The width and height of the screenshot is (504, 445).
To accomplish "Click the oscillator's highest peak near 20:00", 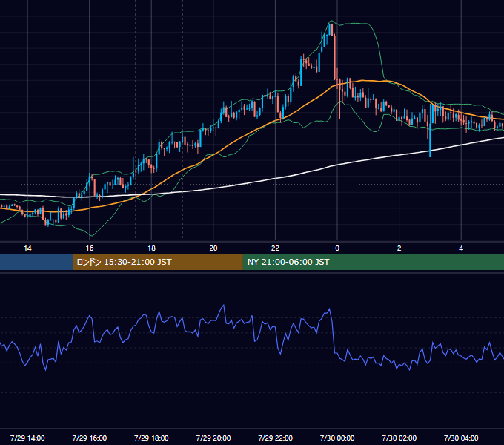I will tap(223, 306).
